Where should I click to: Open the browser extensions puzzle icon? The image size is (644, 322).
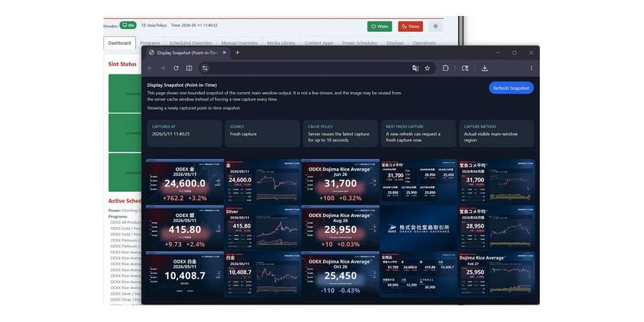(x=446, y=69)
